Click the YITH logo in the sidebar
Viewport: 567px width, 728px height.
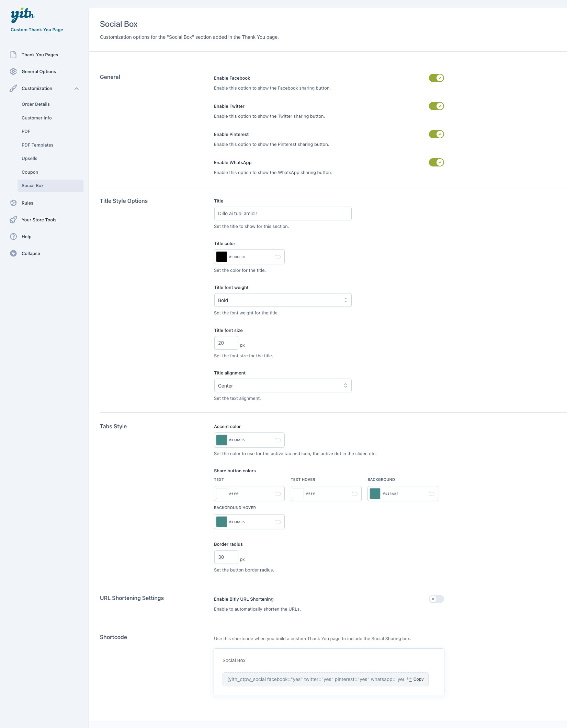coord(23,15)
